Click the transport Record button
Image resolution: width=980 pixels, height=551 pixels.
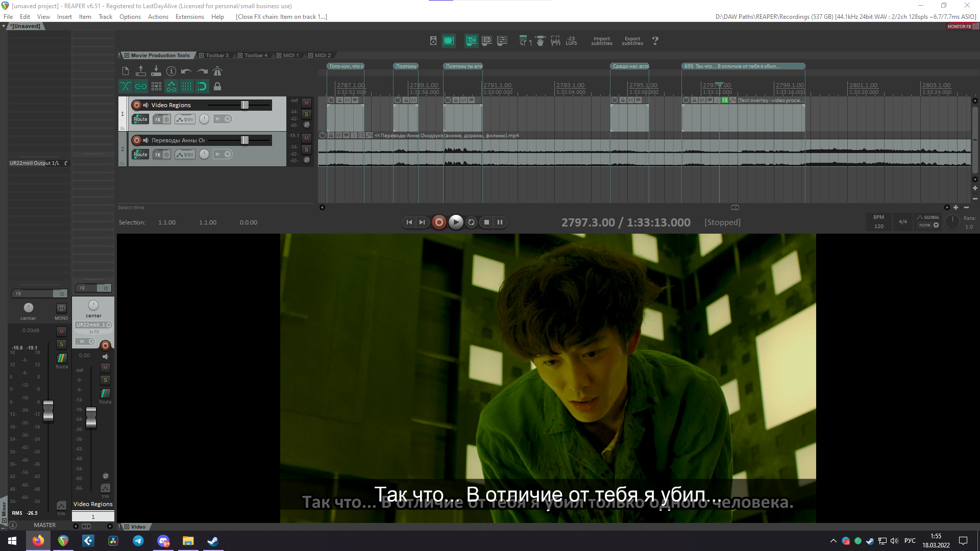pyautogui.click(x=439, y=222)
